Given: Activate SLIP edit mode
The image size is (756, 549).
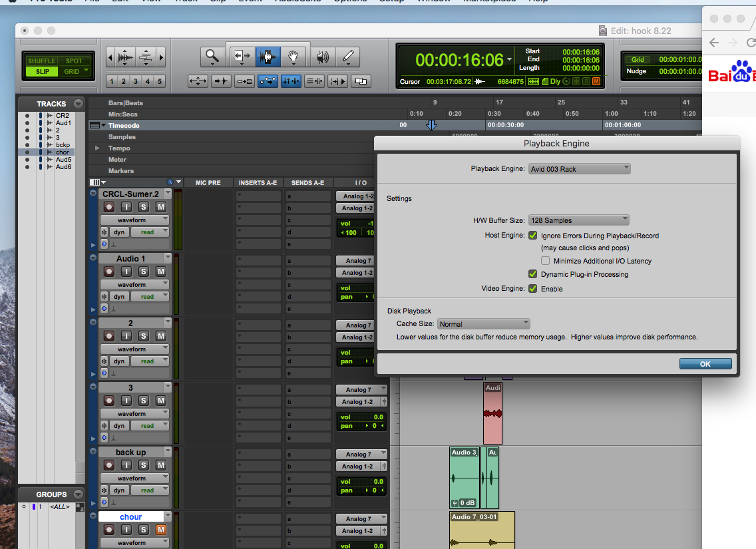Looking at the screenshot, I should (43, 71).
